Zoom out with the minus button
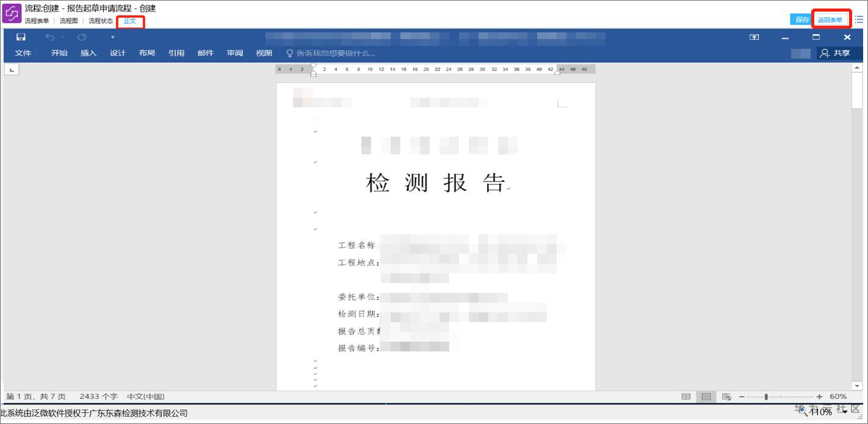 coord(741,397)
